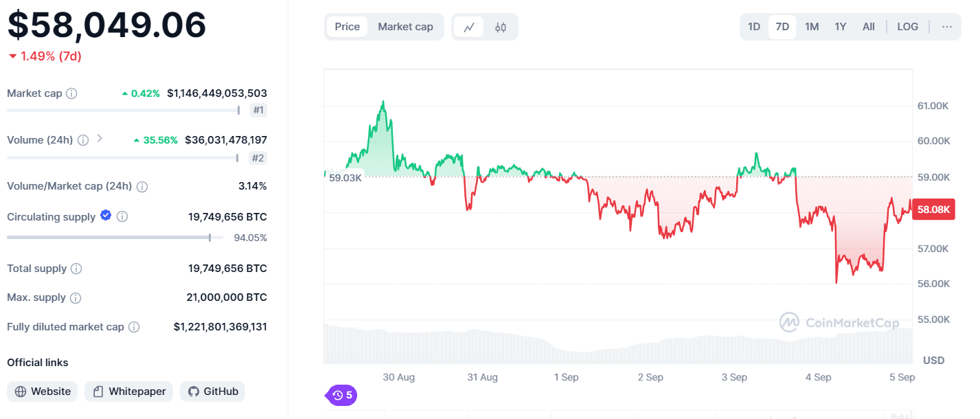Click the verified badge next to Circulating supply
The image size is (980, 419).
(105, 215)
